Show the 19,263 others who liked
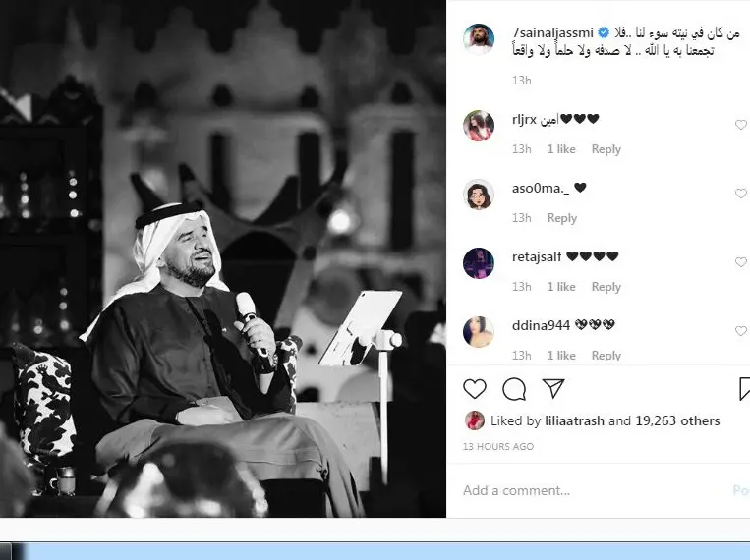 [677, 420]
